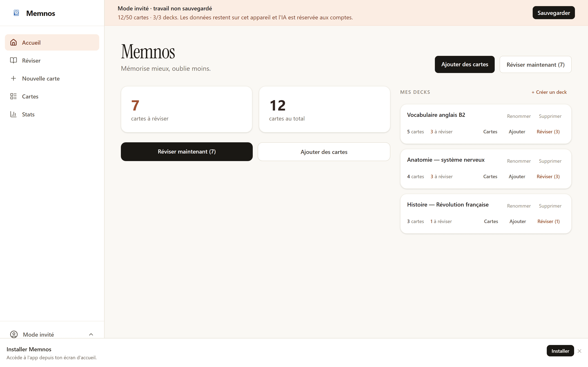Viewport: 588px width, 367px height.
Task: Click the Installer button
Action: [x=560, y=351]
